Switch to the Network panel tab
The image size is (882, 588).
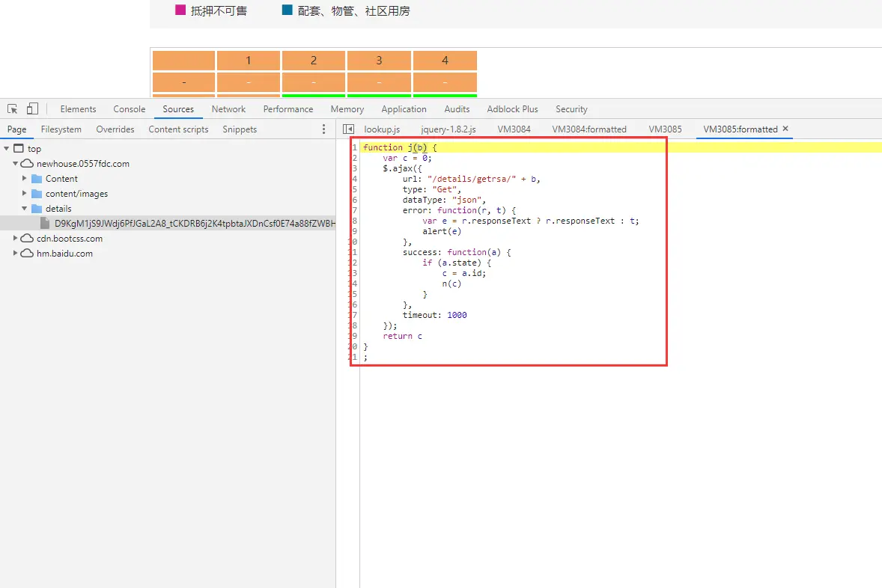coord(228,109)
